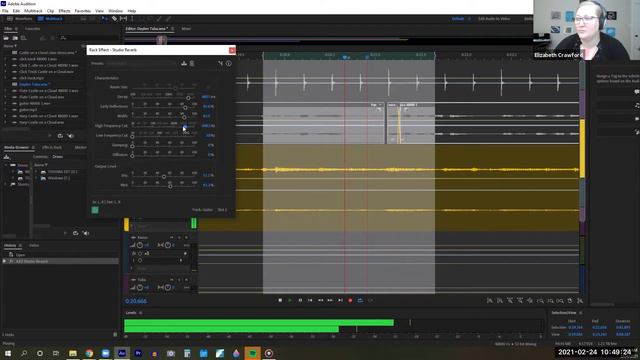The width and height of the screenshot is (640, 360).
Task: Delete preset using trash icon
Action: point(192,63)
